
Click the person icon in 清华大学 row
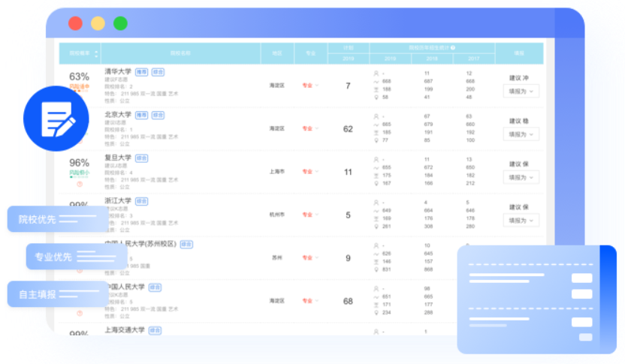376,74
